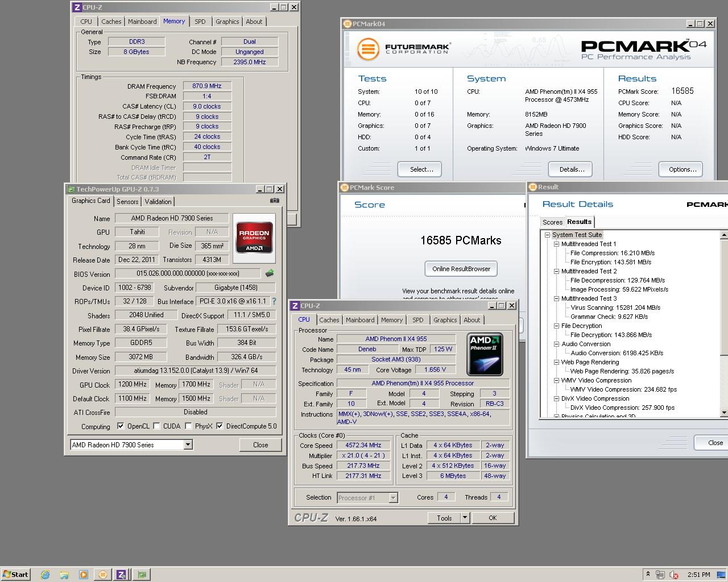728x582 pixels.
Task: Click the front CPU-Z window title icon
Action: pos(295,306)
